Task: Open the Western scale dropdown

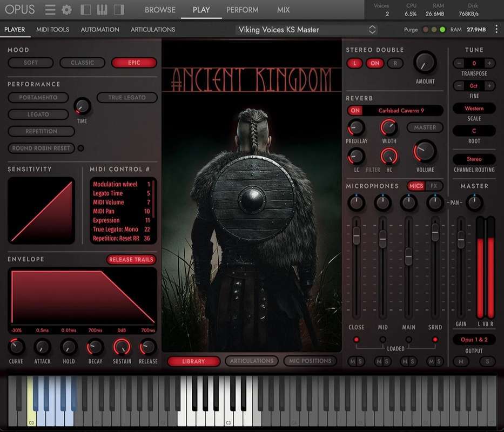Action: click(474, 109)
